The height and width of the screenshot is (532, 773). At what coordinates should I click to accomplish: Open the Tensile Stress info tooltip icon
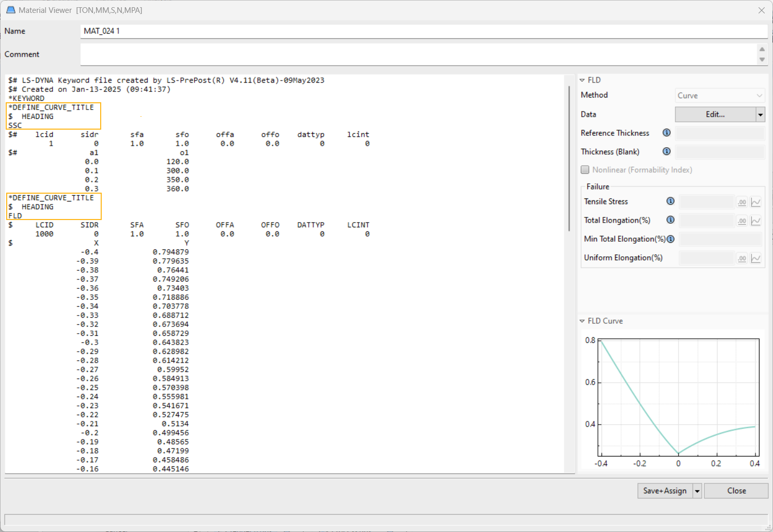pos(670,201)
